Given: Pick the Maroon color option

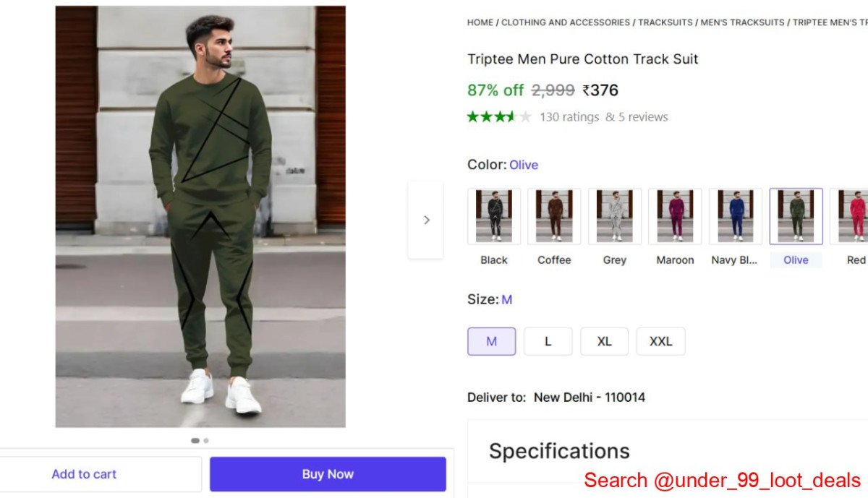Looking at the screenshot, I should click(x=675, y=216).
